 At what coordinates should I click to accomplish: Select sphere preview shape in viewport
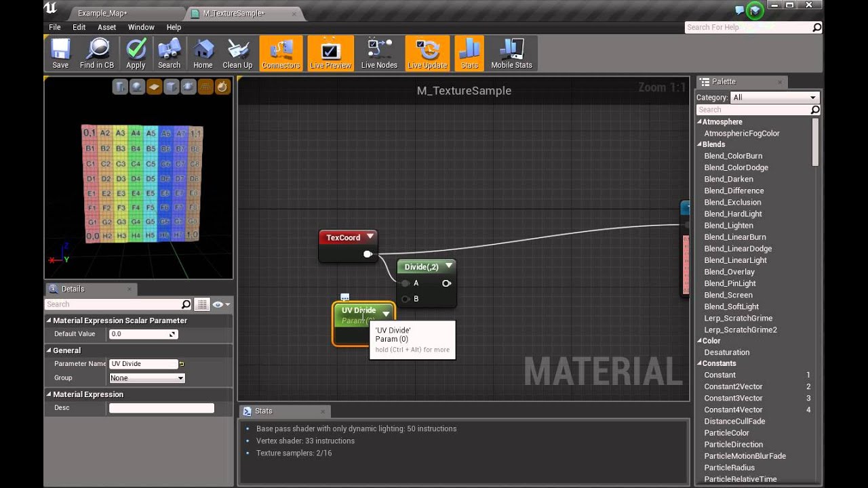(x=137, y=87)
